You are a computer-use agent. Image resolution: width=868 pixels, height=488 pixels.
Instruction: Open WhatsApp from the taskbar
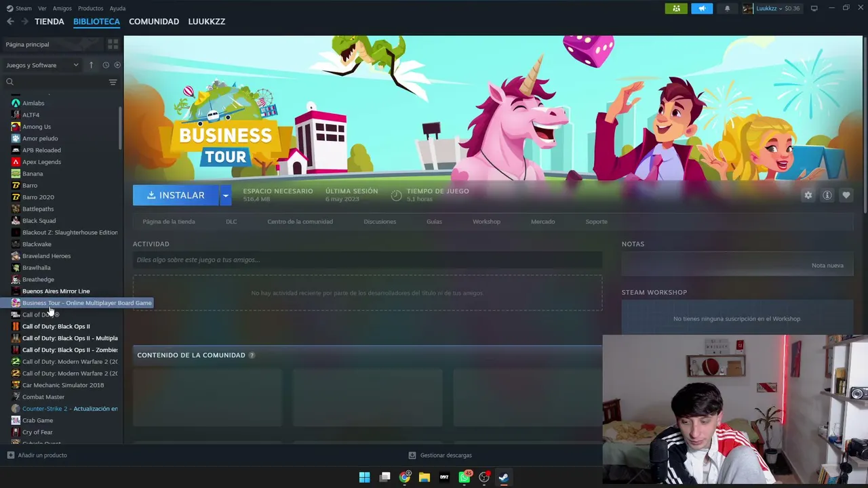click(x=465, y=477)
